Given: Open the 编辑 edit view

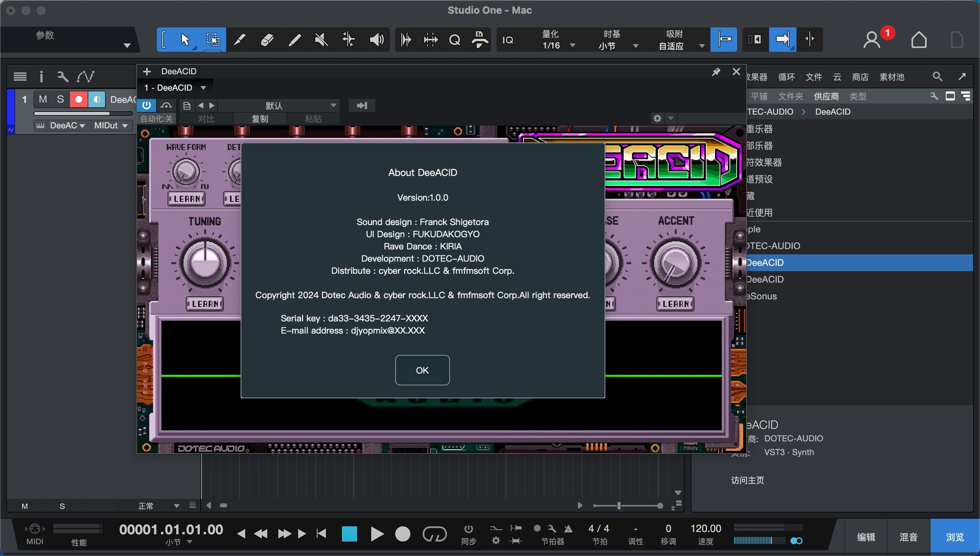Looking at the screenshot, I should pyautogui.click(x=866, y=537).
